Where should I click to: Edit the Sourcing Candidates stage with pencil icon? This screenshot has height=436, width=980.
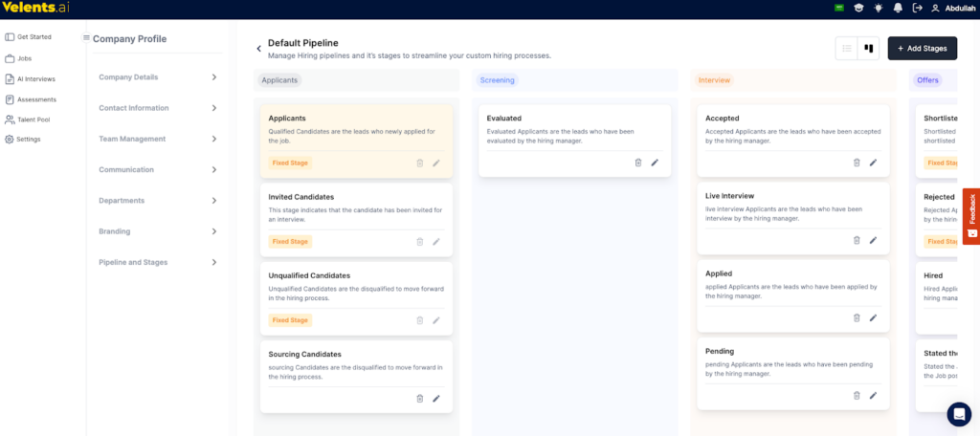point(436,399)
